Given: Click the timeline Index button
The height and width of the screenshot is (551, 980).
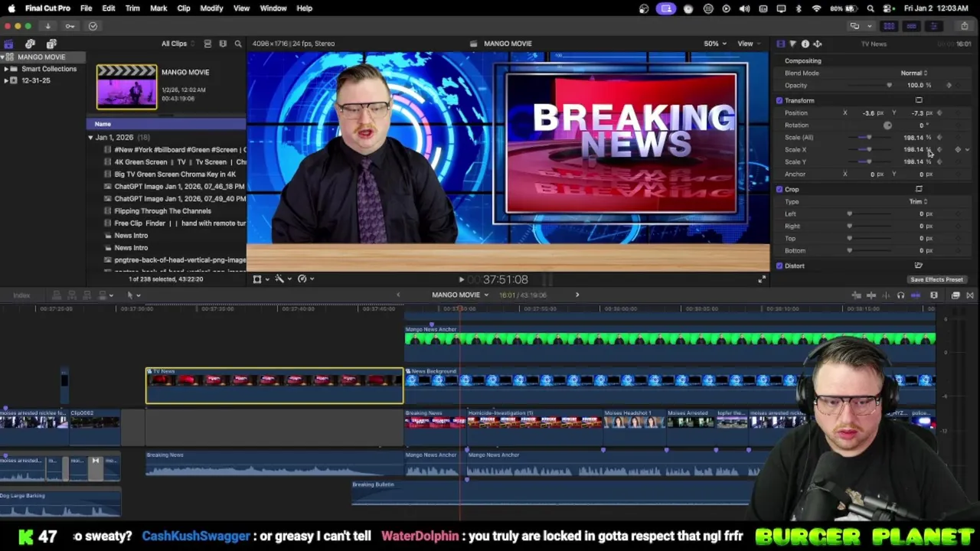Looking at the screenshot, I should tap(21, 295).
